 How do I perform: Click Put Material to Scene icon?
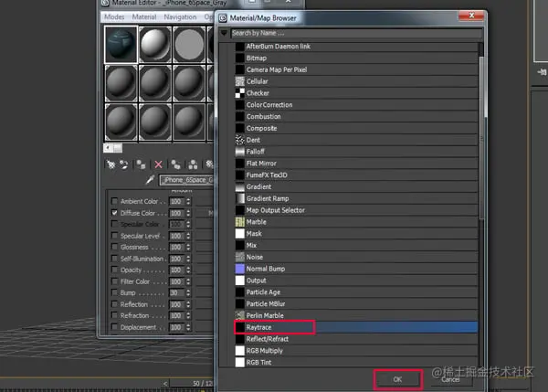[x=123, y=164]
